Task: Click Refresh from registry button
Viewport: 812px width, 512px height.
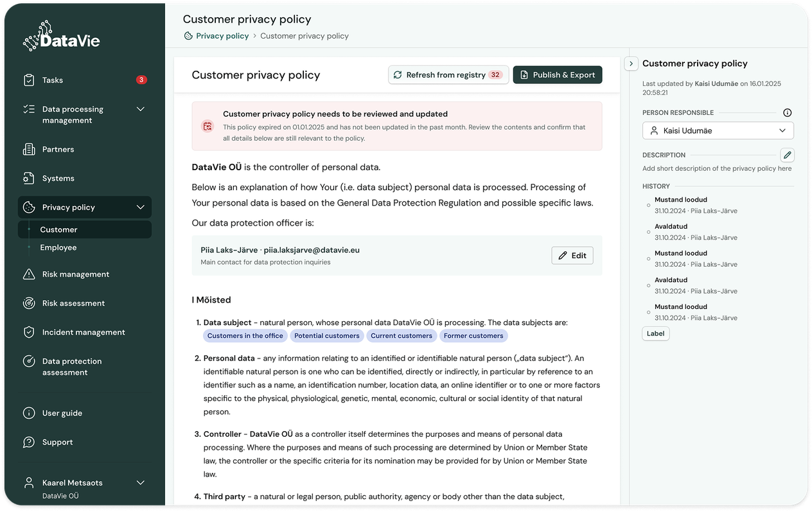Action: (448, 75)
